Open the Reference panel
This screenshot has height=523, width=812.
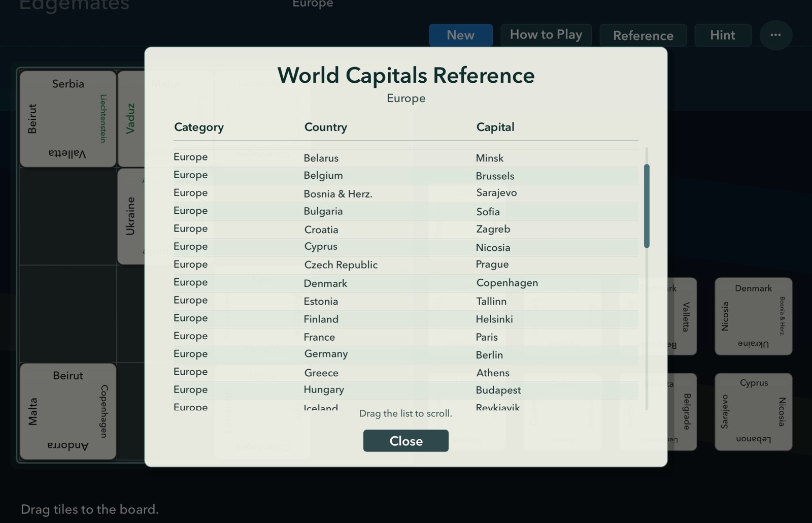click(642, 36)
